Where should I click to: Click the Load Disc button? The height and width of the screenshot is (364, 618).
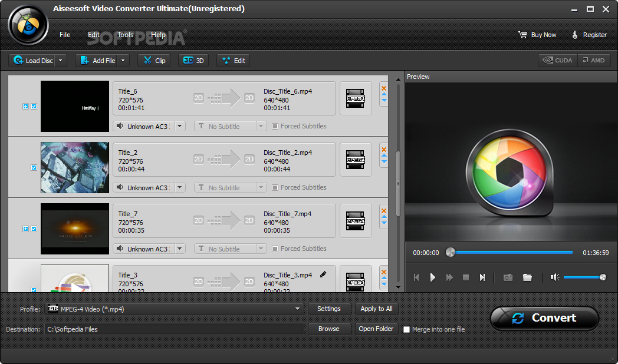[x=32, y=61]
